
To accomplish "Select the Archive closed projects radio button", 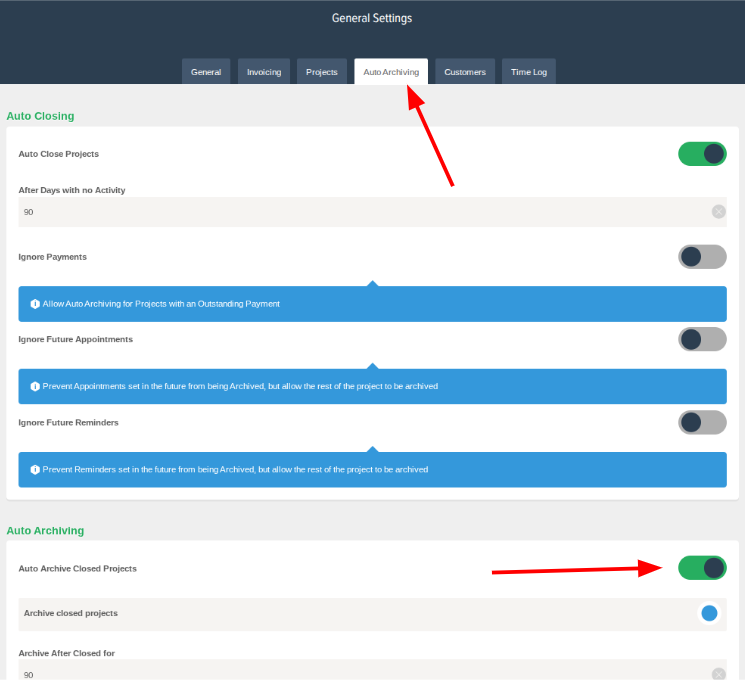I will point(709,613).
